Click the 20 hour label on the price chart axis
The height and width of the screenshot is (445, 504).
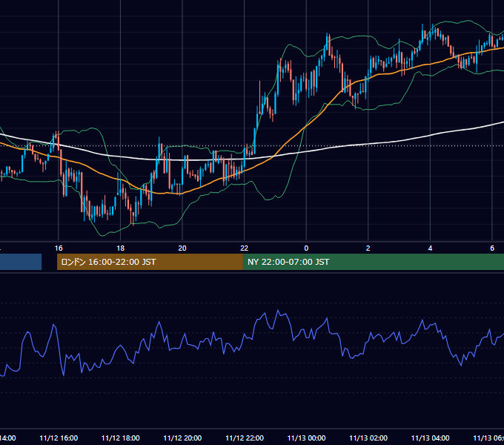coord(182,248)
